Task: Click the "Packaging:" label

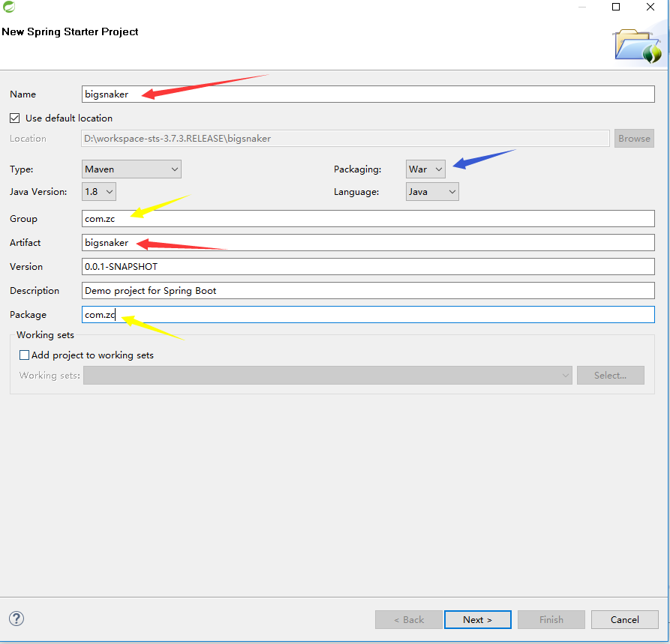Action: click(x=358, y=169)
